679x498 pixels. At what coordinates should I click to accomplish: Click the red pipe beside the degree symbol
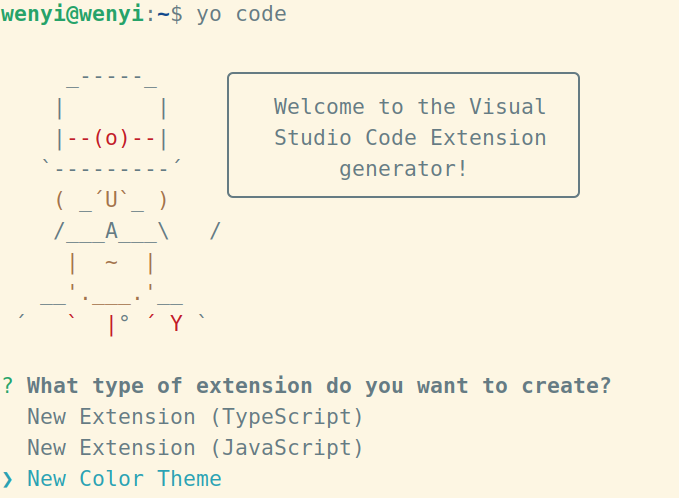[111, 324]
